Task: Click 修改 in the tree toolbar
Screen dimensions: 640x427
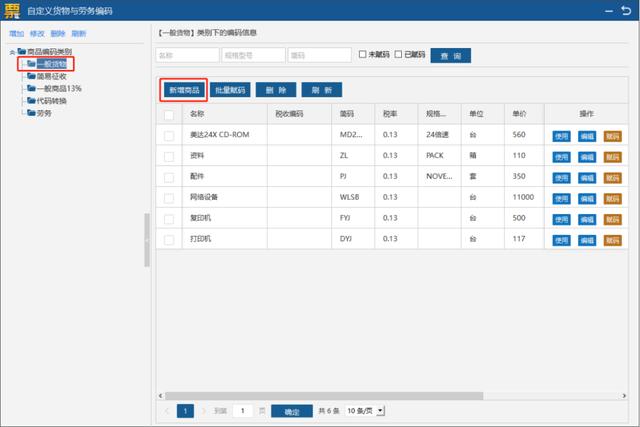Action: 35,33
